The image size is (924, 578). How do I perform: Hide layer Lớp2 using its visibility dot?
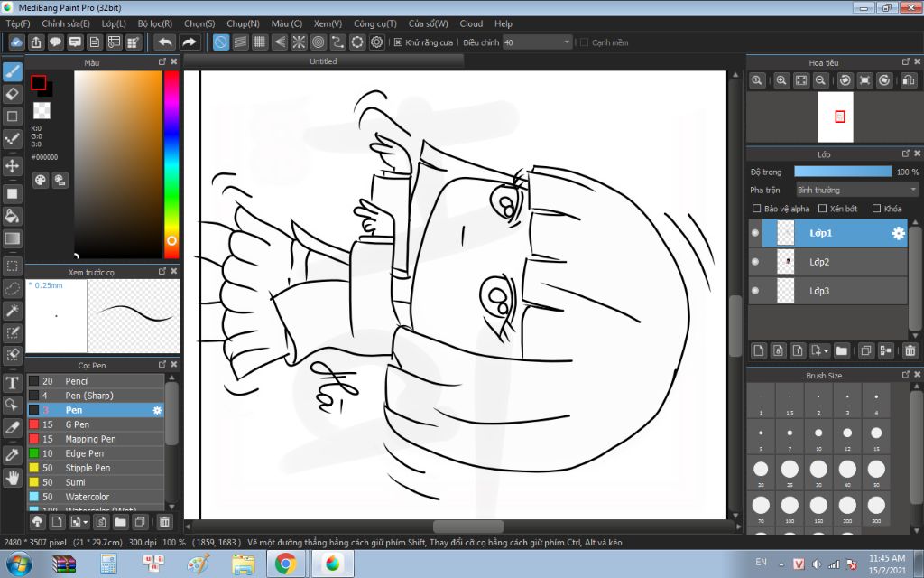pyautogui.click(x=755, y=262)
